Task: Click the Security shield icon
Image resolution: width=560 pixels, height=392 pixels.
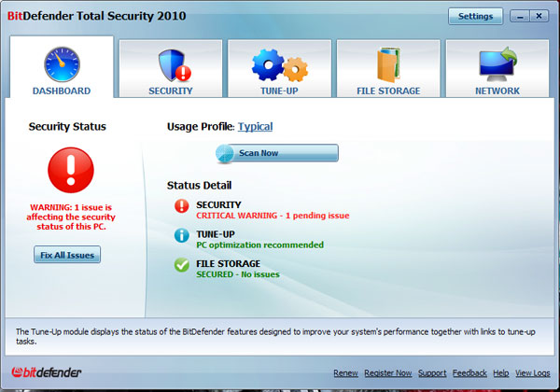Action: coord(175,65)
